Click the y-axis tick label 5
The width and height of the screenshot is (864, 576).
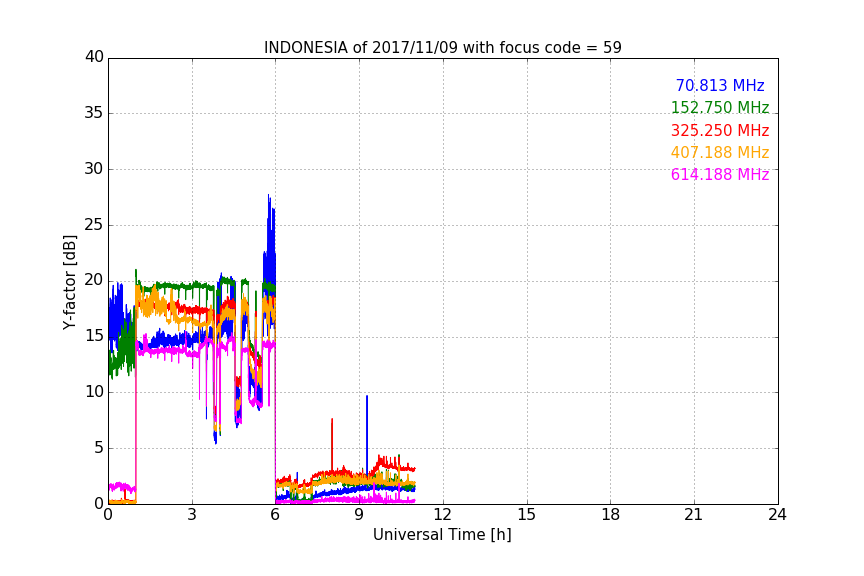[x=99, y=448]
